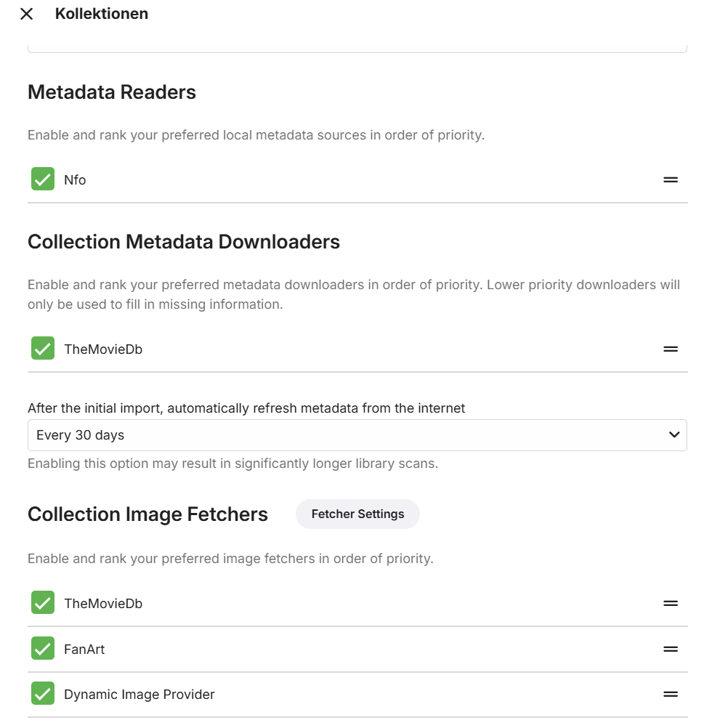720x728 pixels.
Task: Click drag handle of TheMovieDb metadata downloader
Action: coord(671,349)
